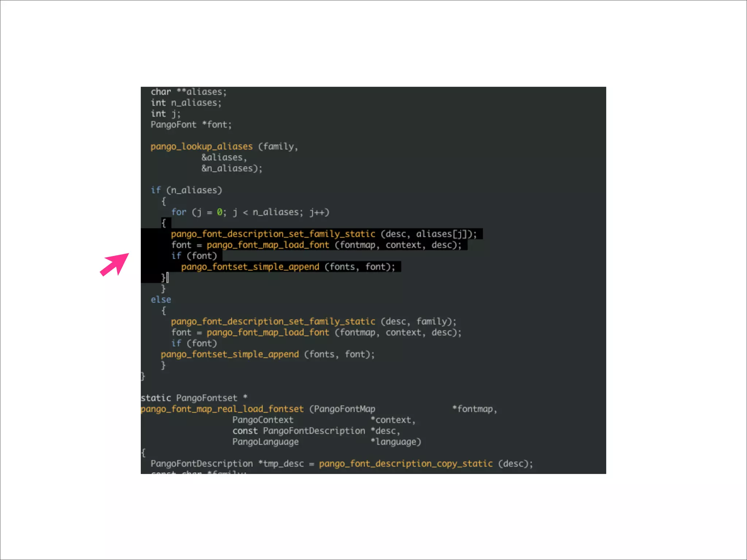Image resolution: width=747 pixels, height=560 pixels.
Task: Click pango_font_map_real_load_fontset function name
Action: point(222,409)
